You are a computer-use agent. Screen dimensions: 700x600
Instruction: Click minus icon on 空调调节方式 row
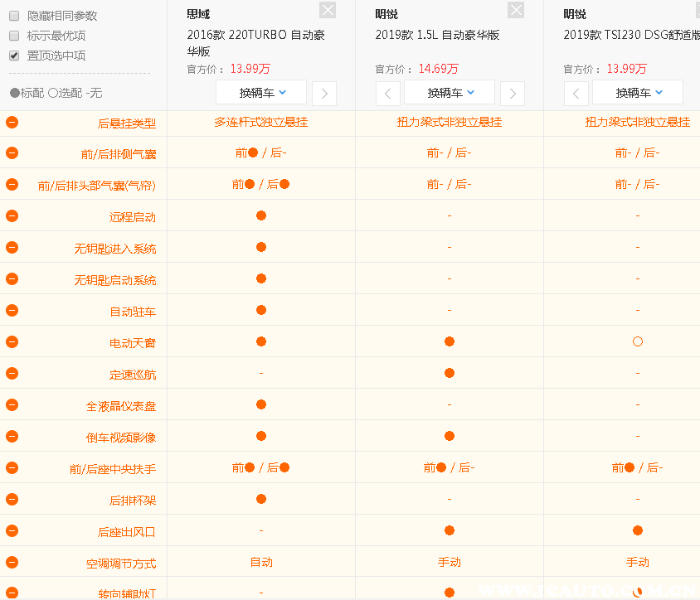[x=12, y=562]
